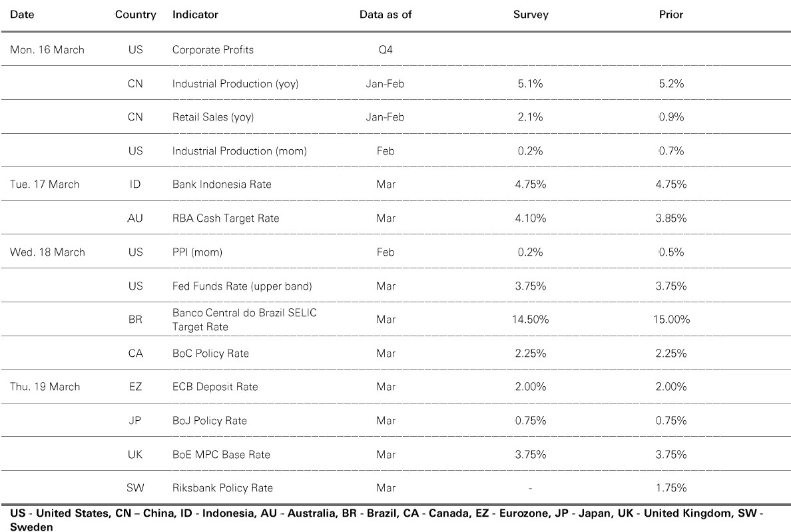Click the Q4 data period cell

(386, 50)
